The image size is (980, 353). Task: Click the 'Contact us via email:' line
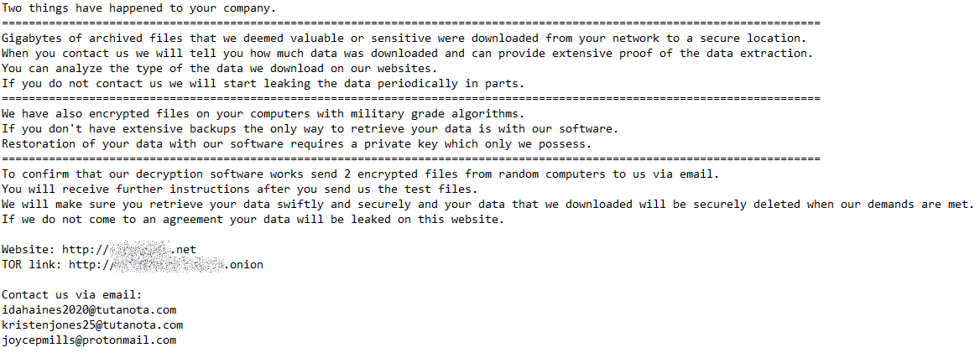coord(72,295)
